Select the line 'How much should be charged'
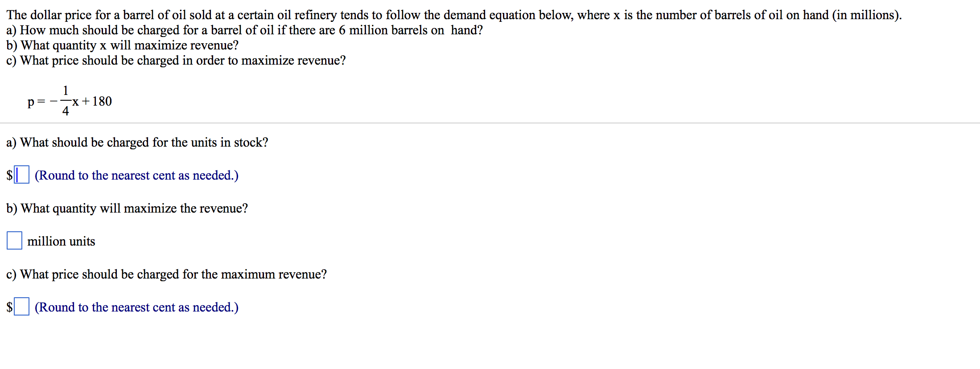 244,30
